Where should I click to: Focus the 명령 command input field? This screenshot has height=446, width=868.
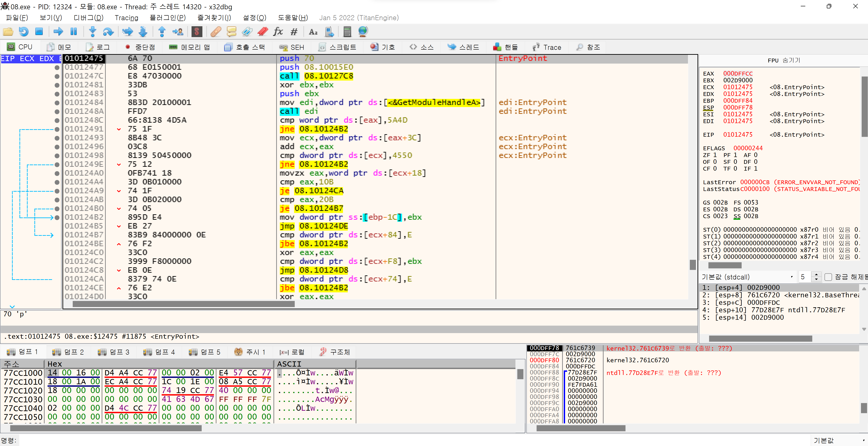pyautogui.click(x=414, y=440)
